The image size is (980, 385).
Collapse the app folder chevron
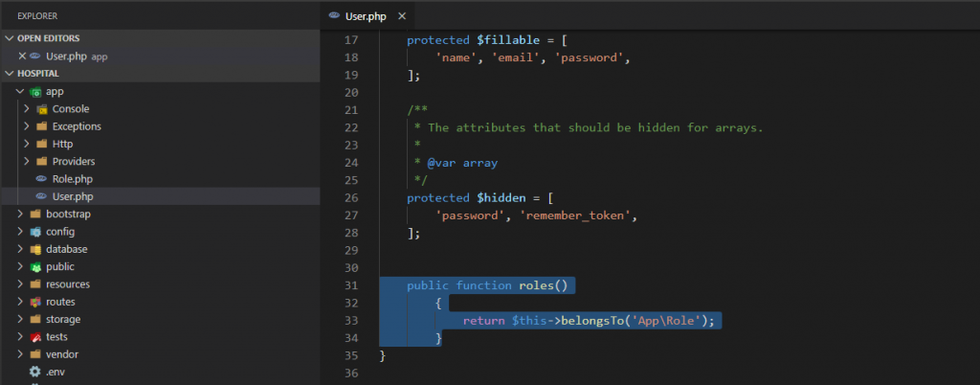click(x=21, y=92)
